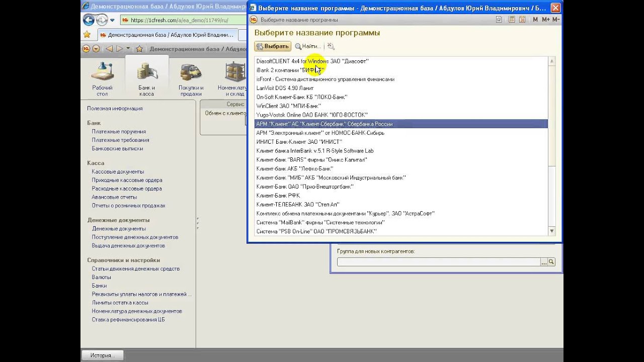Go back with the 1C left arrow
The image size is (644, 362).
click(x=109, y=49)
